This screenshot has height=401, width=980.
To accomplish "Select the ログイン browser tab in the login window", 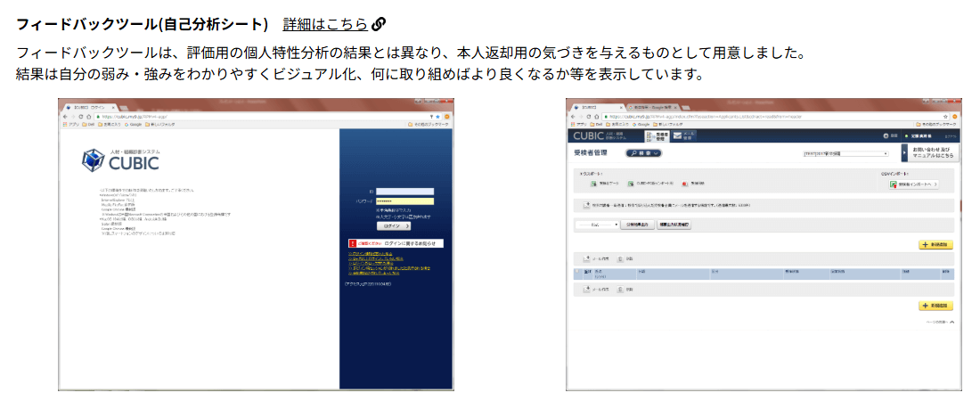I will [x=89, y=108].
